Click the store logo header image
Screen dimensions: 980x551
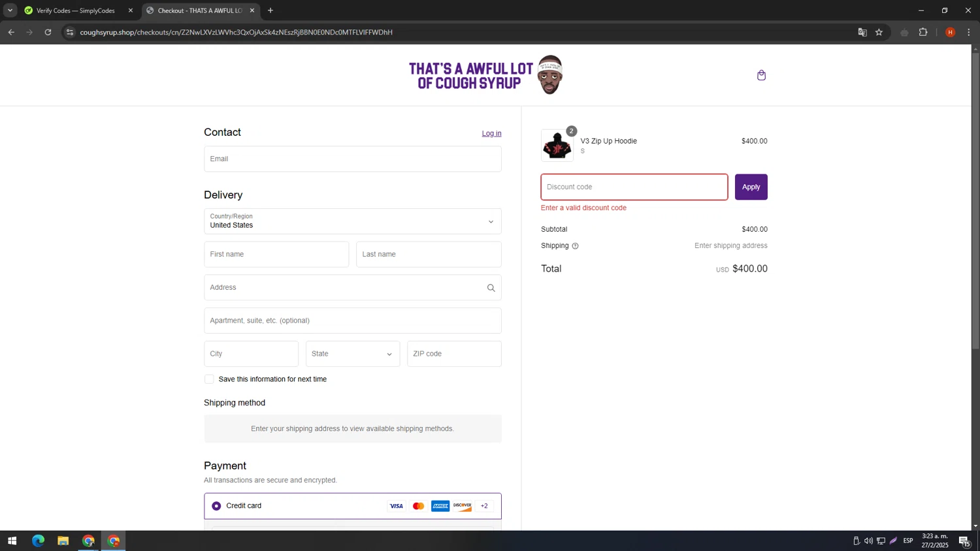(485, 75)
